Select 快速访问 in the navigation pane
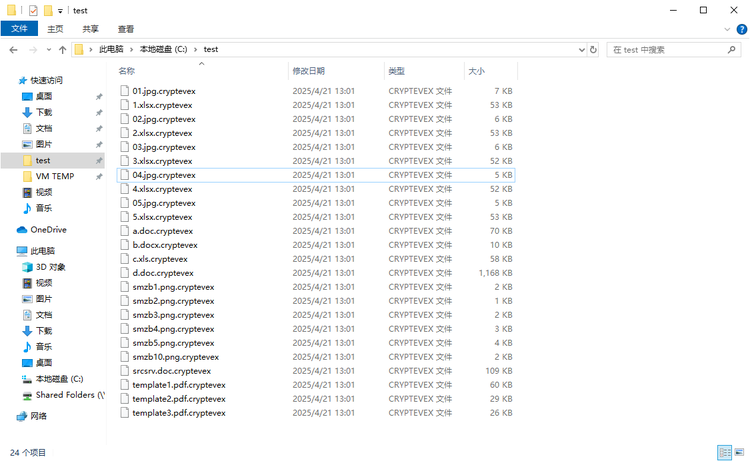750x461 pixels. pyautogui.click(x=46, y=80)
